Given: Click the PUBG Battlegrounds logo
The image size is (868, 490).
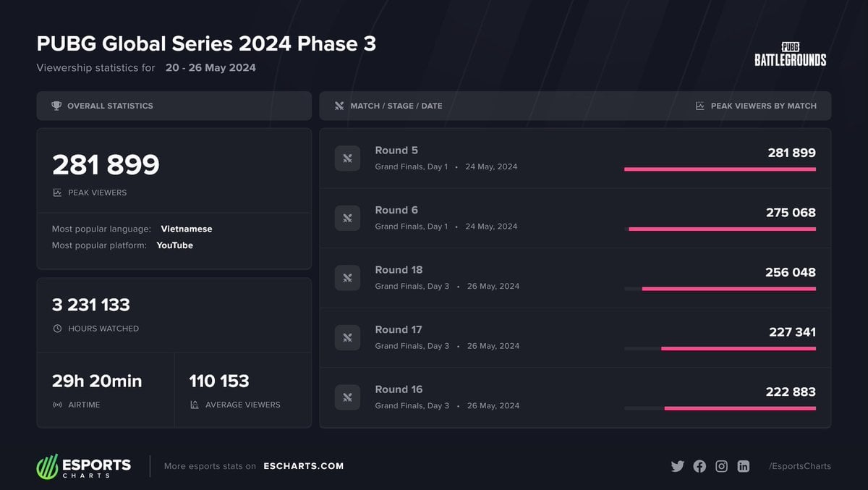Looking at the screenshot, I should pyautogui.click(x=790, y=55).
